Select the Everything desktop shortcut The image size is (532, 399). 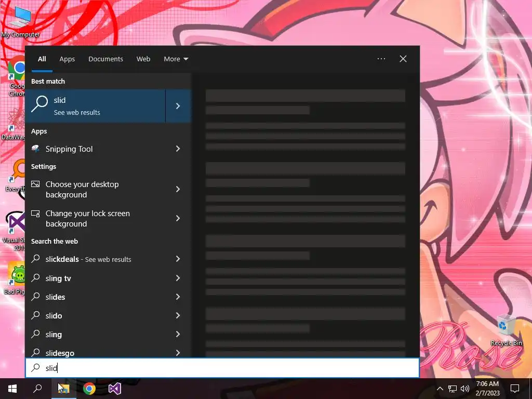pyautogui.click(x=15, y=176)
